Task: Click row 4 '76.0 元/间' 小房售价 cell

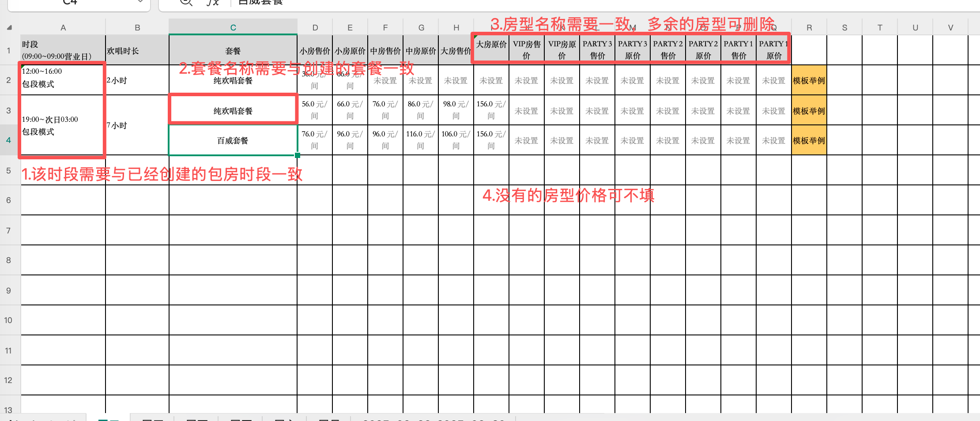Action: click(315, 140)
